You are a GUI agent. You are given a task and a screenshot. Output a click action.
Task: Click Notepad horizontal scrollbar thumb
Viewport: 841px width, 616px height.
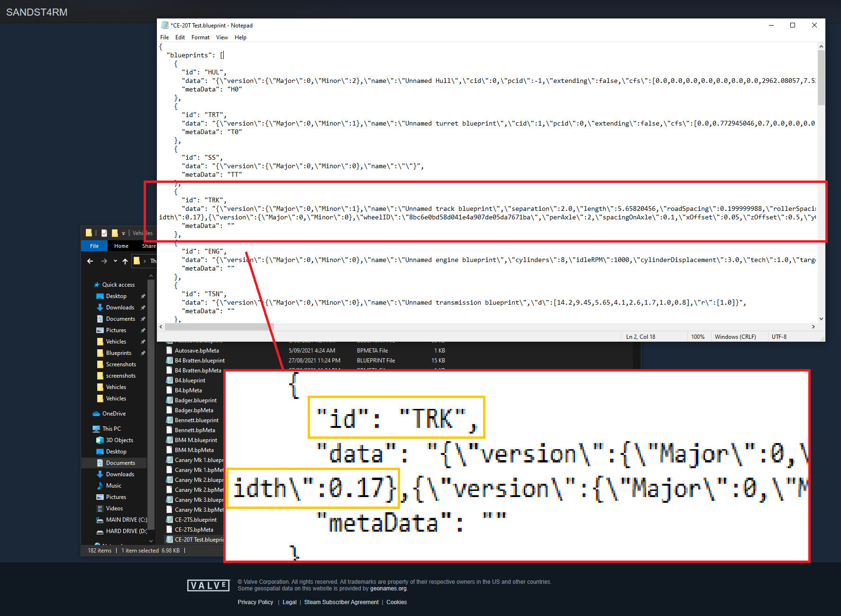click(219, 327)
